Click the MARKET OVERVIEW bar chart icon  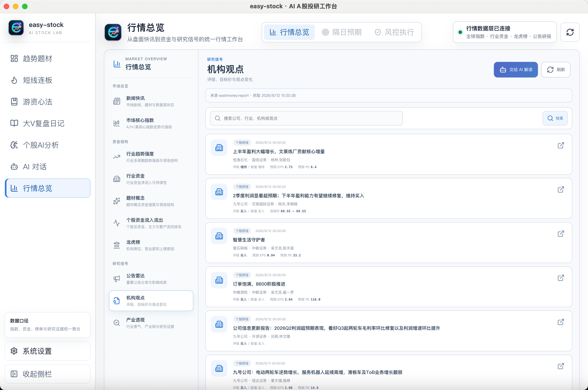(117, 64)
